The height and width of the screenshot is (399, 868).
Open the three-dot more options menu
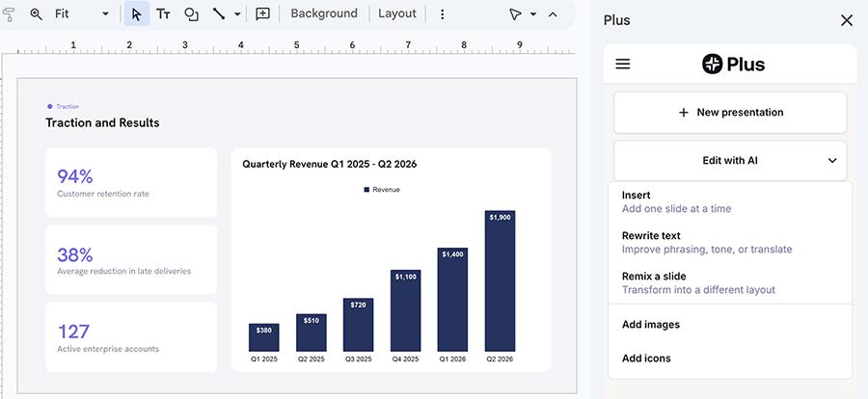click(442, 14)
